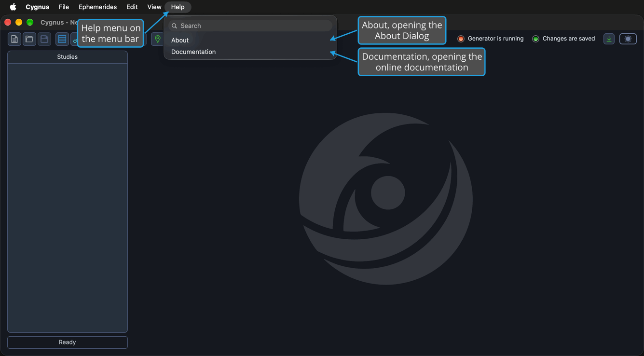Open the Ephemerides menu

[97, 7]
